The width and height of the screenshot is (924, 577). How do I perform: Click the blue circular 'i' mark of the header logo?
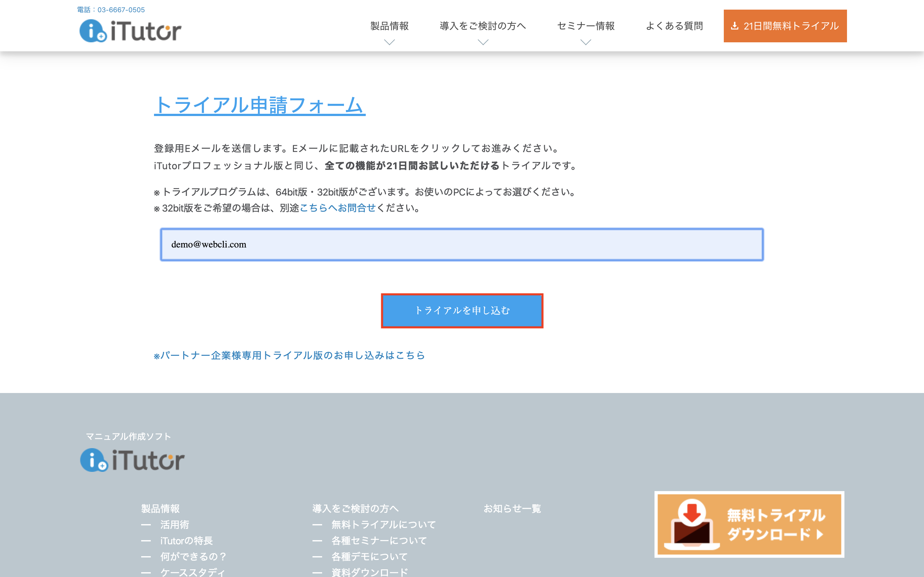92,30
